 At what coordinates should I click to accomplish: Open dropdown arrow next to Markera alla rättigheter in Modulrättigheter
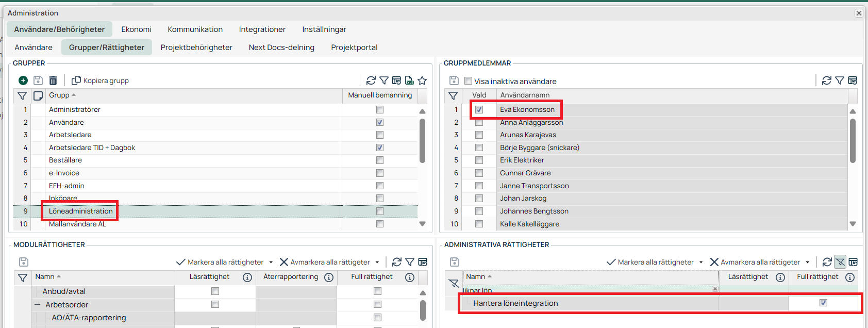tap(271, 263)
